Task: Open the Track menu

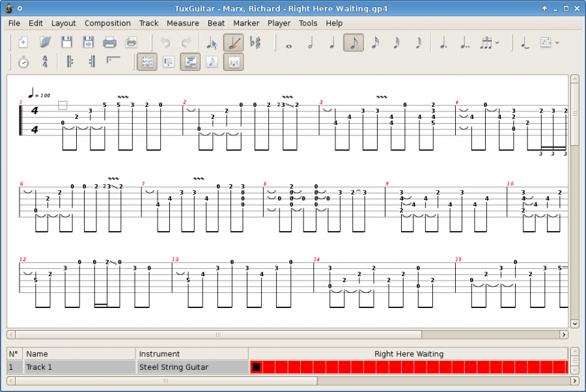Action: click(148, 23)
